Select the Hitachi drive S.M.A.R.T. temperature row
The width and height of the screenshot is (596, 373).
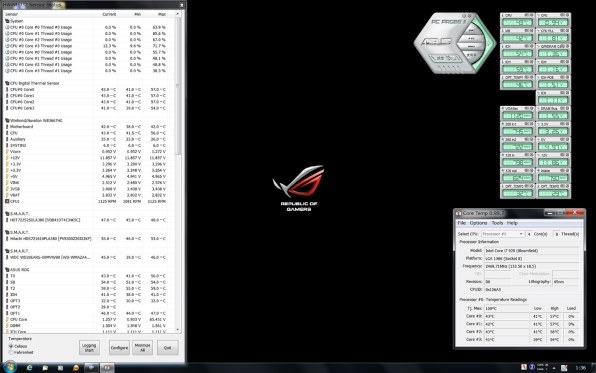click(86, 238)
